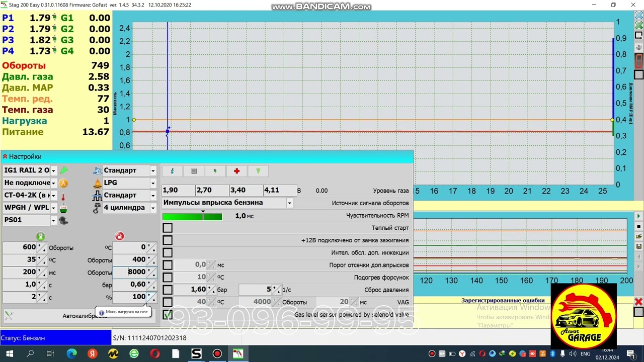
Task: Open the CT-04-2K temperature sensor dropdown
Action: [53, 195]
